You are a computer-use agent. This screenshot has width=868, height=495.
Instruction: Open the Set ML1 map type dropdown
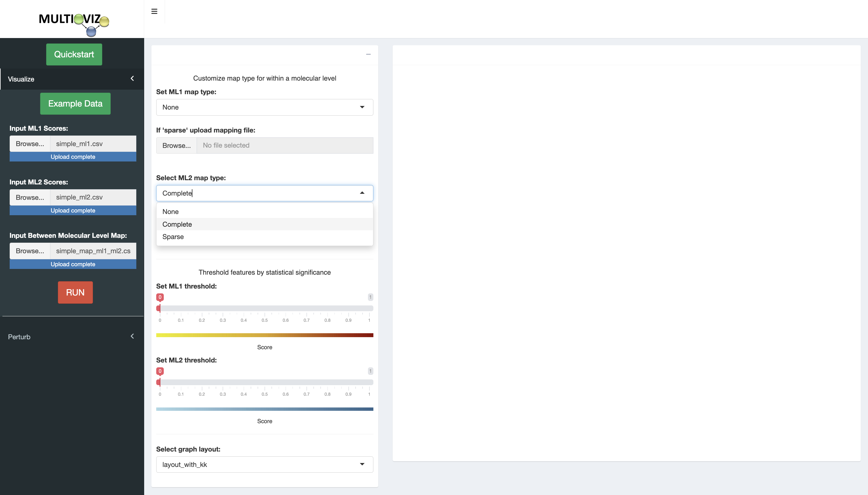click(264, 107)
